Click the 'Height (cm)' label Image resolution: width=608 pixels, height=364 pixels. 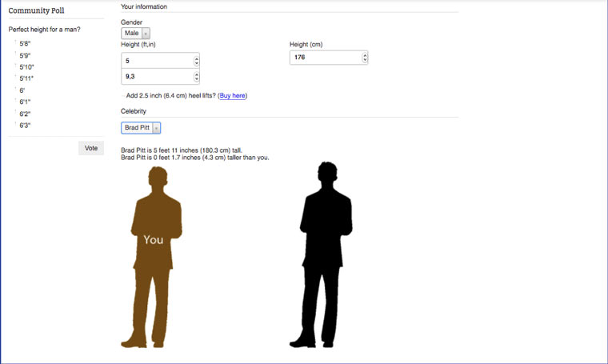coord(306,45)
